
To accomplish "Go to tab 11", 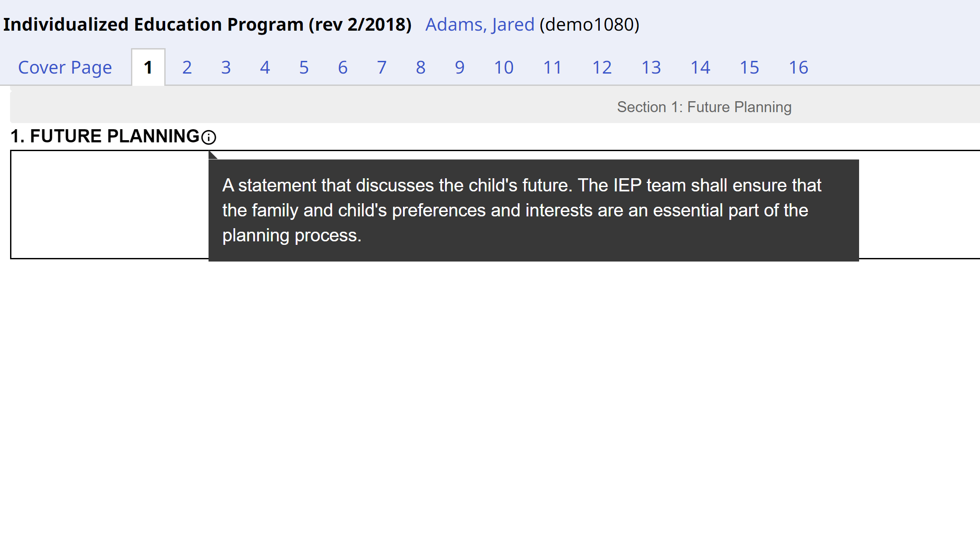I will (x=553, y=67).
